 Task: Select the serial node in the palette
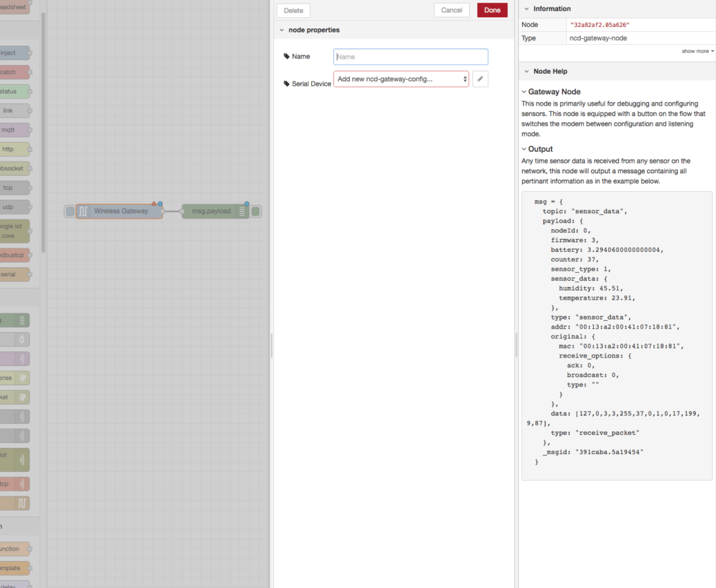click(14, 274)
